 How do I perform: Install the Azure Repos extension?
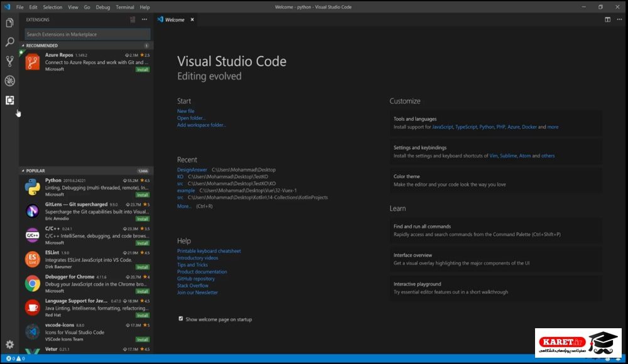point(143,70)
